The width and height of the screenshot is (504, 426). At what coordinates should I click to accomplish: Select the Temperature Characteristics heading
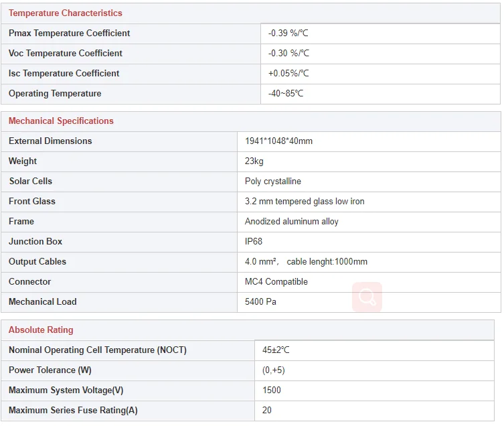(x=65, y=13)
